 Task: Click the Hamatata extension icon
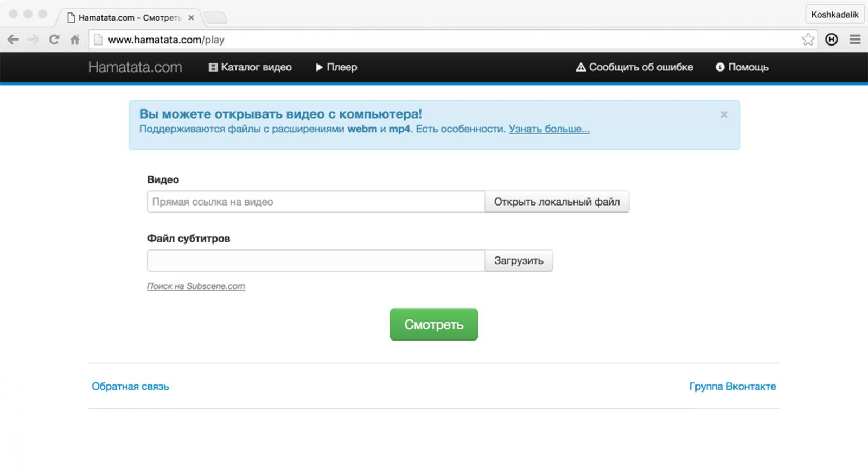[x=831, y=40]
